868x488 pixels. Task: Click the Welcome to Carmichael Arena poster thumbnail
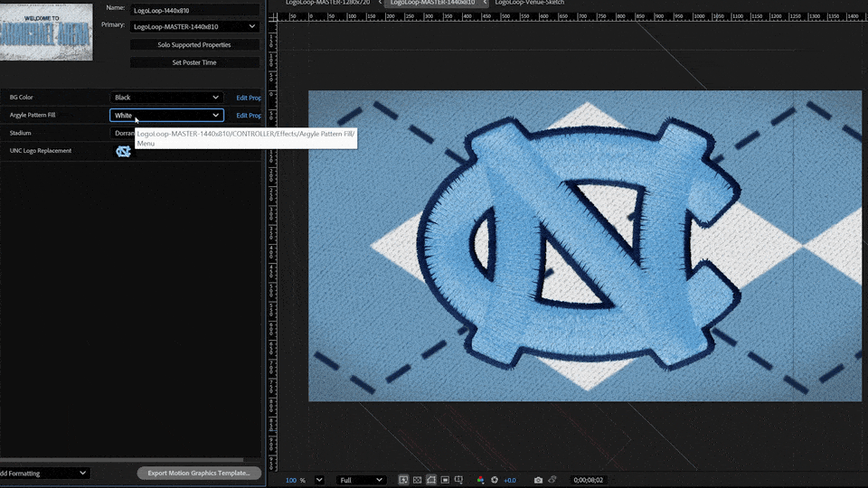click(x=46, y=33)
